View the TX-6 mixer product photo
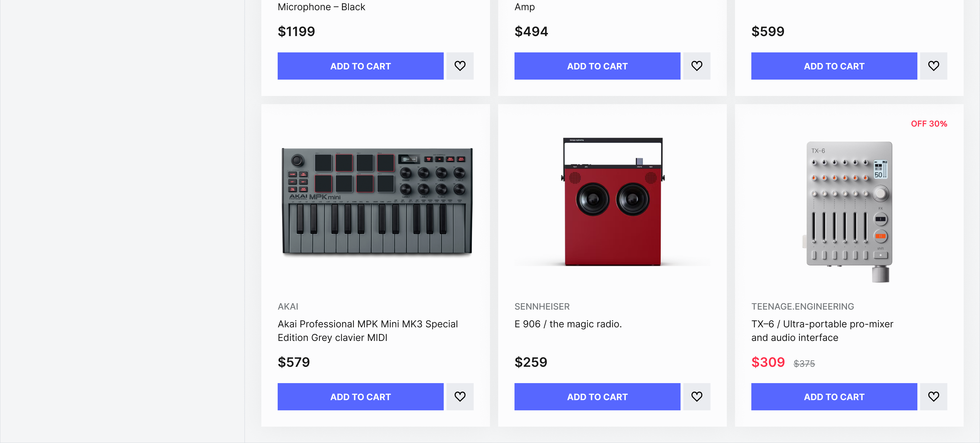Screen dimensions: 980x443 (x=849, y=211)
